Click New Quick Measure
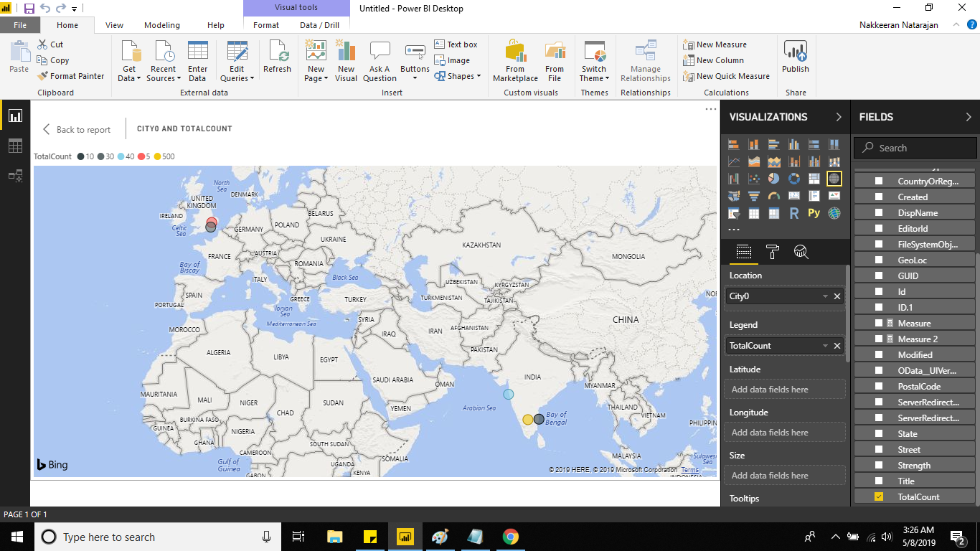The image size is (980, 551). [726, 76]
